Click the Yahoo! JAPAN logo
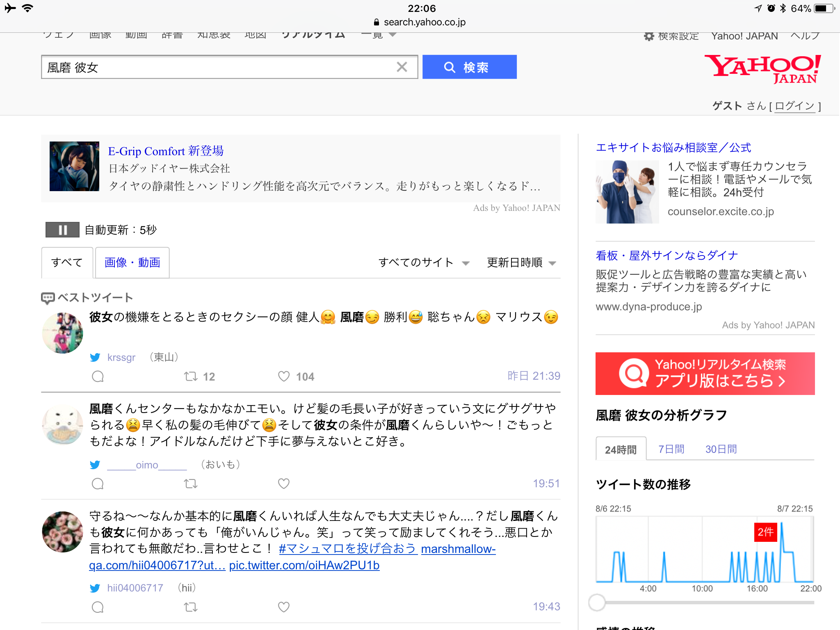 [762, 69]
